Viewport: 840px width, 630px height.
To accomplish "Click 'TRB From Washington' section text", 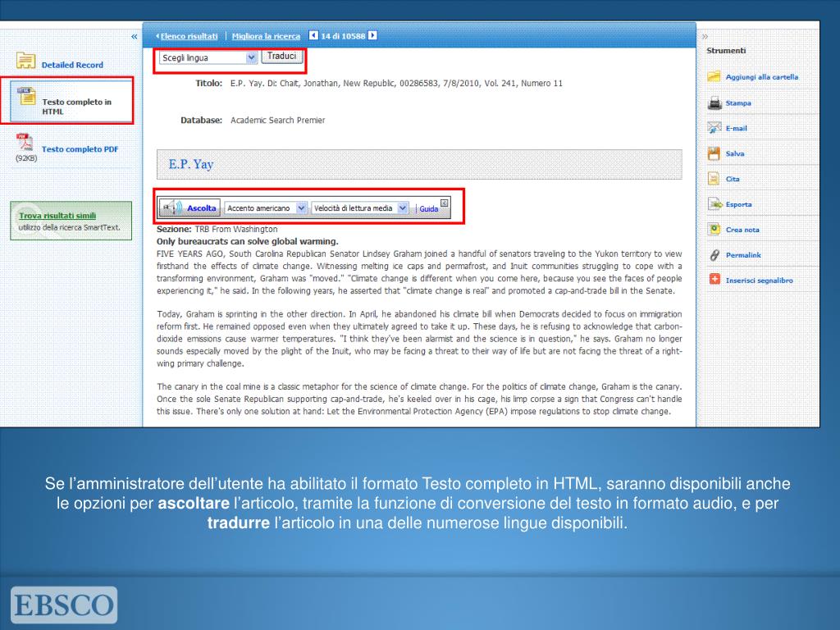I will pyautogui.click(x=235, y=229).
